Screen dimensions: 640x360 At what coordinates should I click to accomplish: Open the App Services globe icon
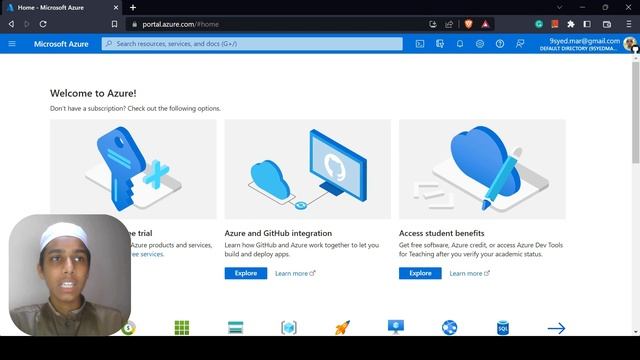[449, 327]
